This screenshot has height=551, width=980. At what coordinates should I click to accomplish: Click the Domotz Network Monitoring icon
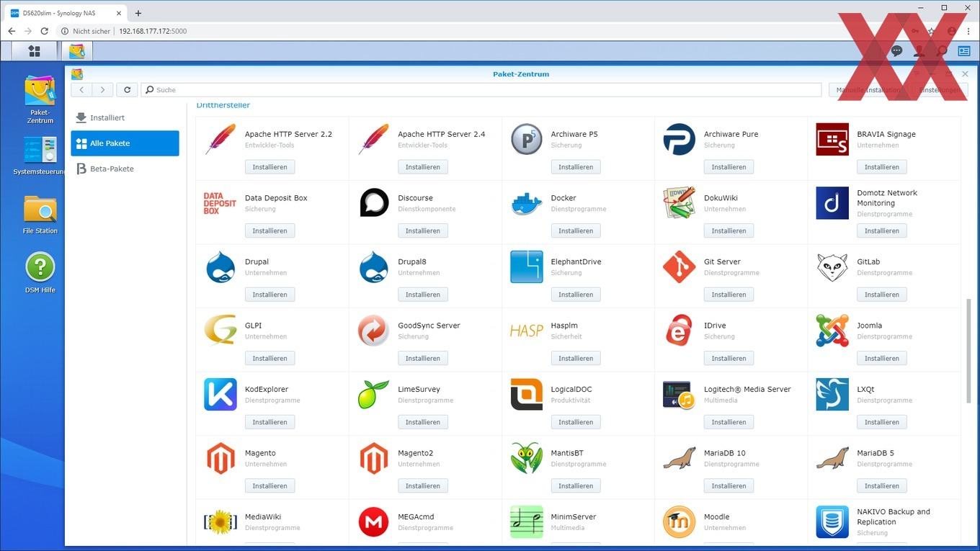(832, 203)
